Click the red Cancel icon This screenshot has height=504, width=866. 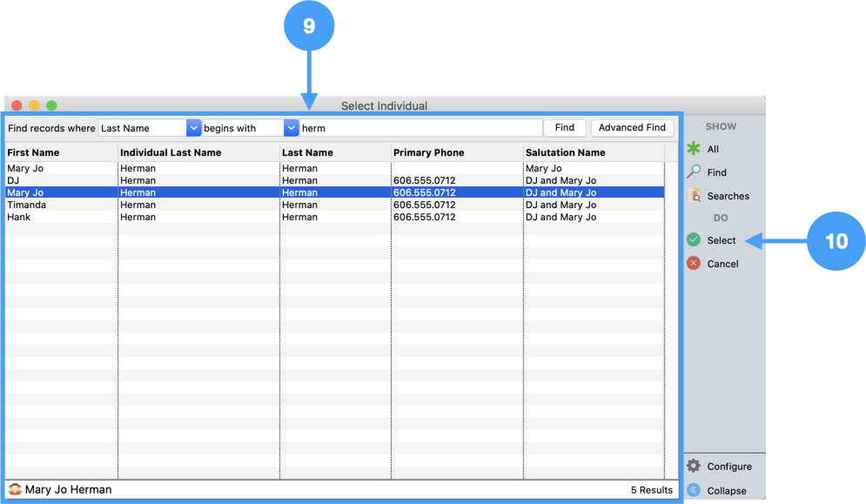tap(694, 264)
